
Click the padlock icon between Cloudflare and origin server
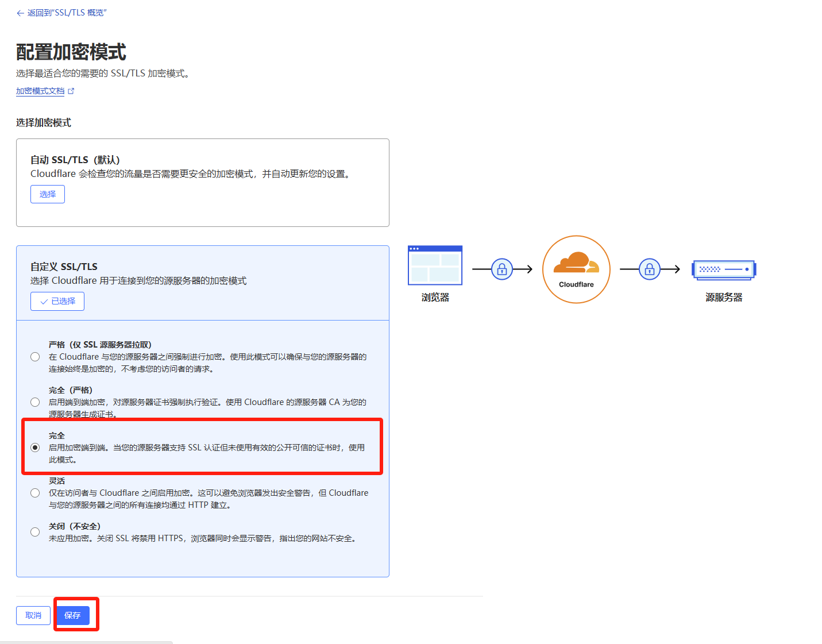[649, 269]
